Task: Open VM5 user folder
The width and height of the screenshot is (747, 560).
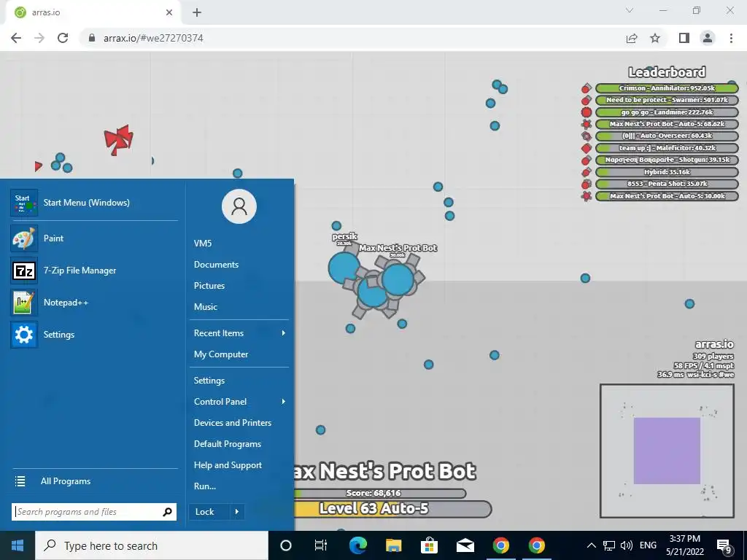Action: tap(203, 244)
